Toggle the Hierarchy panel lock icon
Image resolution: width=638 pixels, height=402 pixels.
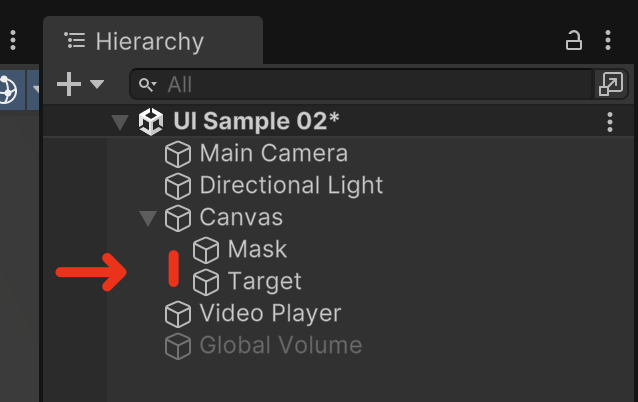[573, 40]
